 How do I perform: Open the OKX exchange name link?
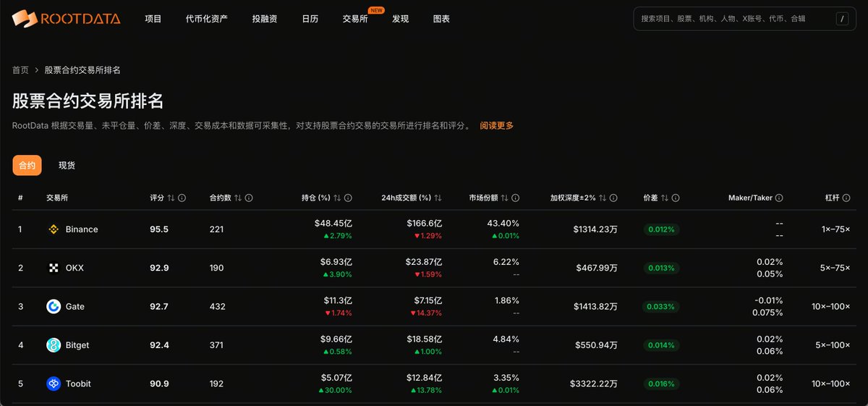point(75,268)
